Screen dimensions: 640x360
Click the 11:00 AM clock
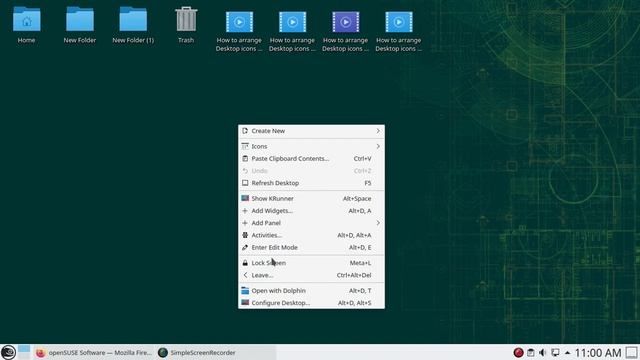coord(598,353)
